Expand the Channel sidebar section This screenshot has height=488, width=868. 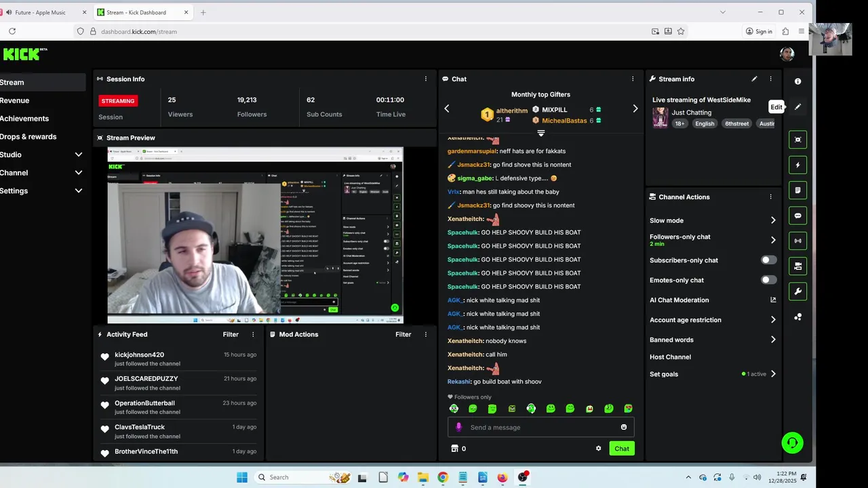point(79,173)
